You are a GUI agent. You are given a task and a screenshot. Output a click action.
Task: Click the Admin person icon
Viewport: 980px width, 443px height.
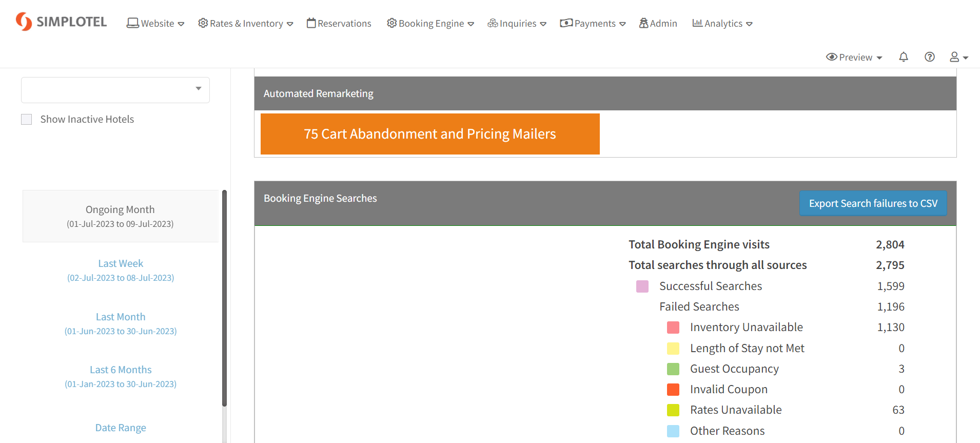point(643,23)
